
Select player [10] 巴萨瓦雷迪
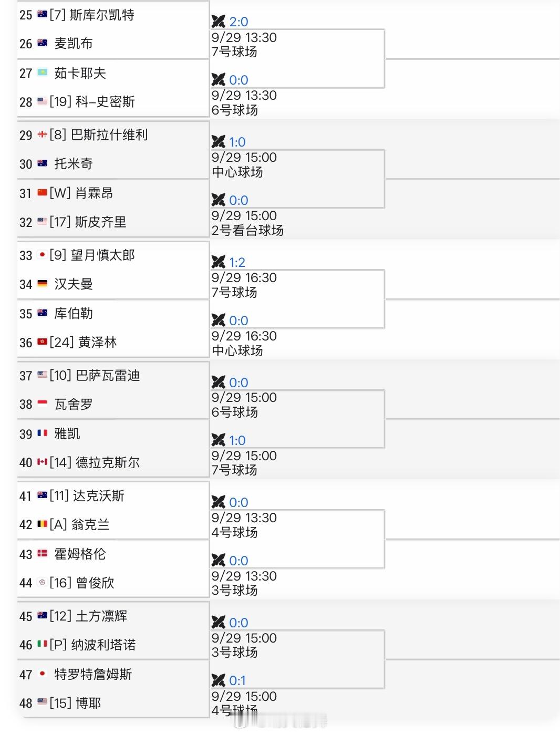click(95, 376)
